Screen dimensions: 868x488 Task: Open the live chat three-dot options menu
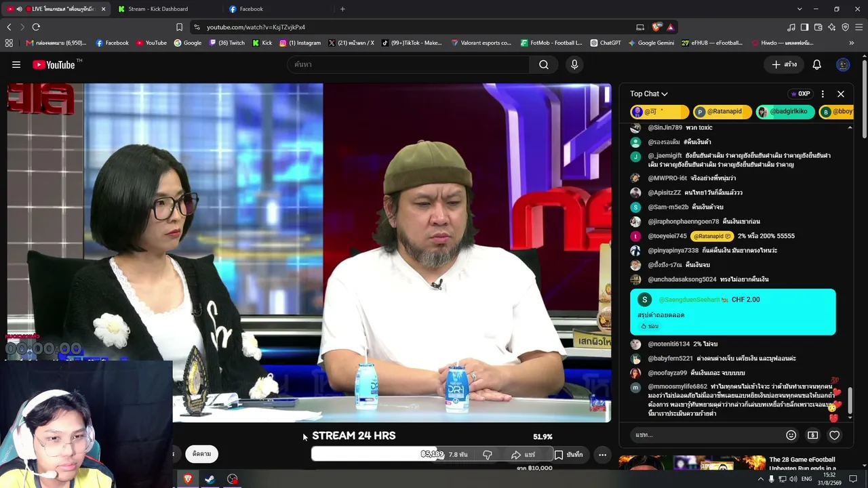tap(823, 94)
